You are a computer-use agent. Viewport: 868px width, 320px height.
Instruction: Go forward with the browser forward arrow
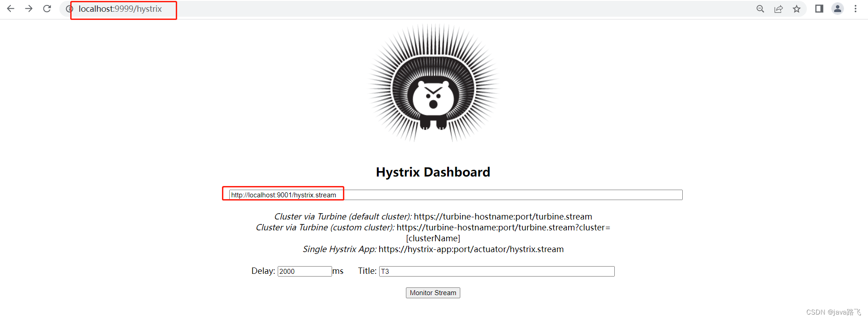click(29, 9)
